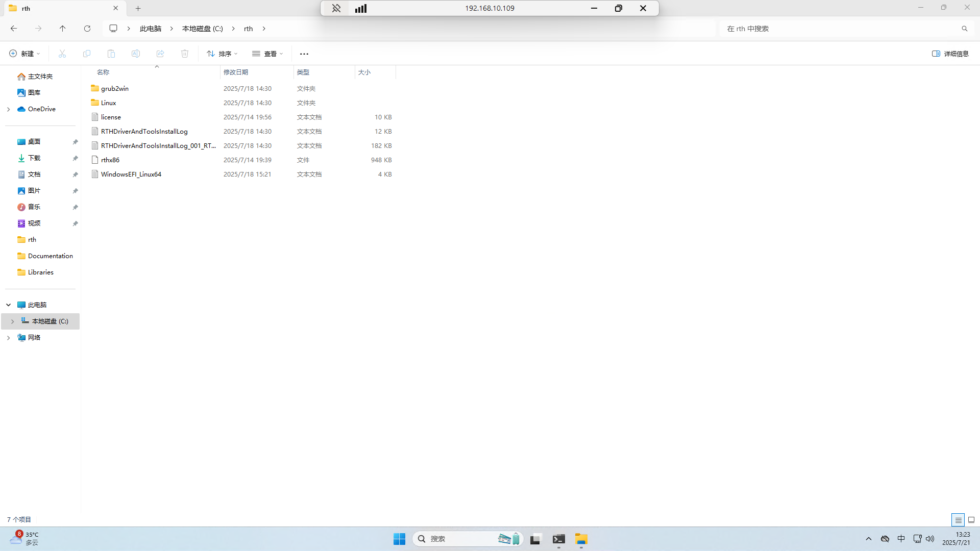This screenshot has width=980, height=551.
Task: Switch to large icons view at bottom right
Action: pos(971,520)
